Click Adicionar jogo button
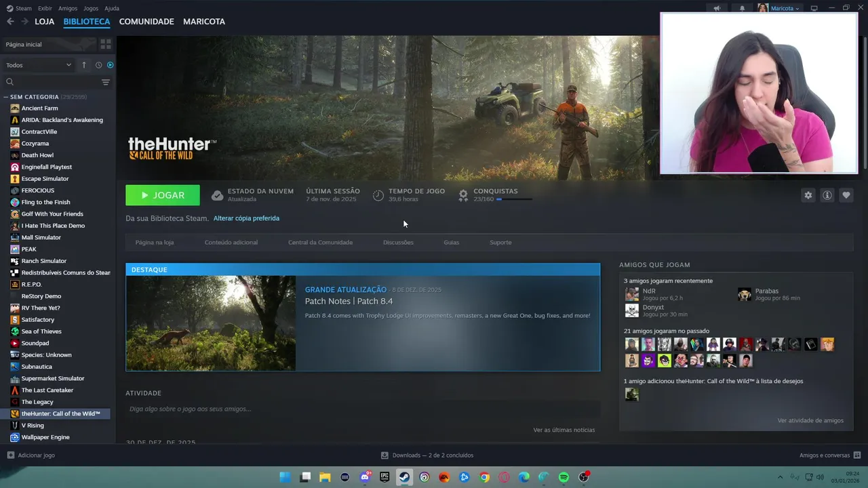Screen dimensions: 868x488 pos(31,455)
